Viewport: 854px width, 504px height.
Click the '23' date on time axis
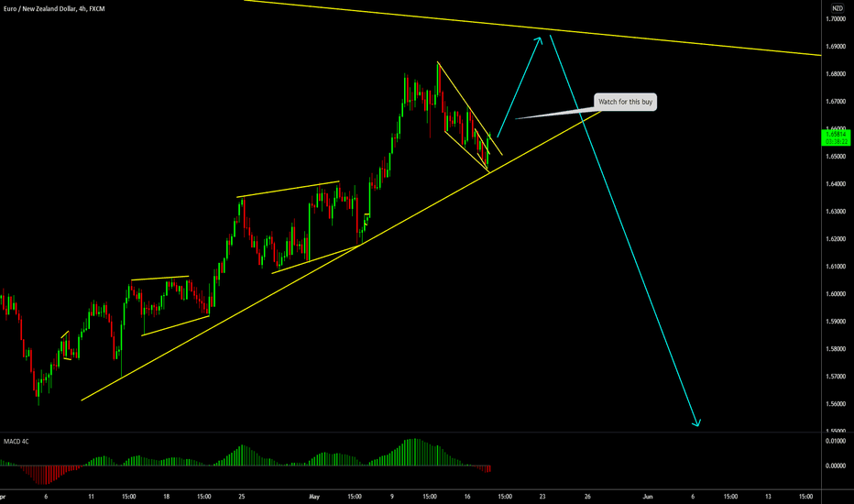click(542, 497)
